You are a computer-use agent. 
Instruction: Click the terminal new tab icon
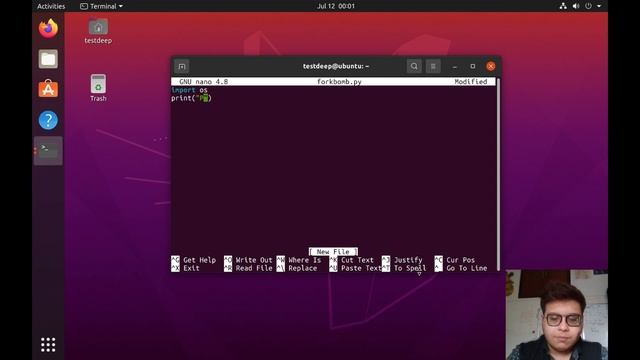pyautogui.click(x=182, y=66)
